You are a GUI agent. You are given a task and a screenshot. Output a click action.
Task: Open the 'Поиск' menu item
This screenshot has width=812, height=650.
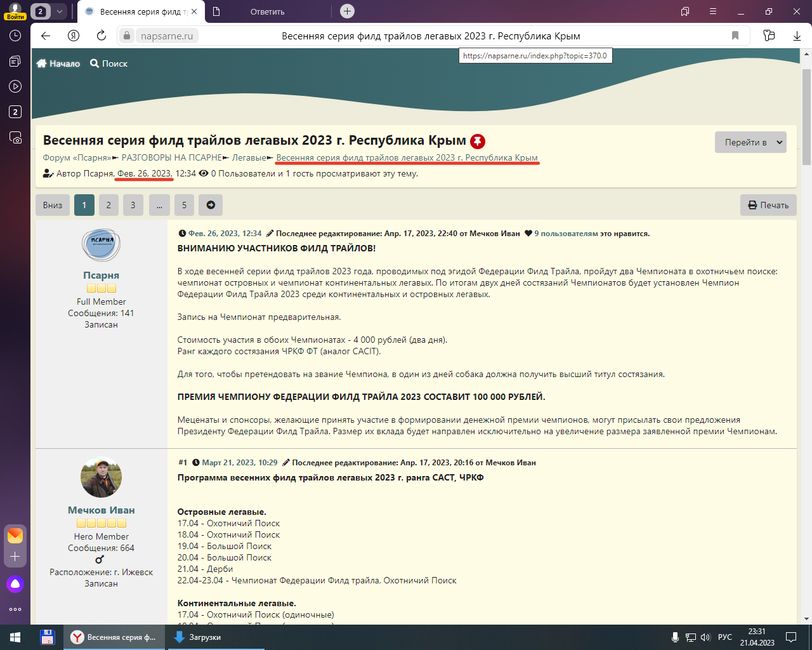click(x=109, y=63)
